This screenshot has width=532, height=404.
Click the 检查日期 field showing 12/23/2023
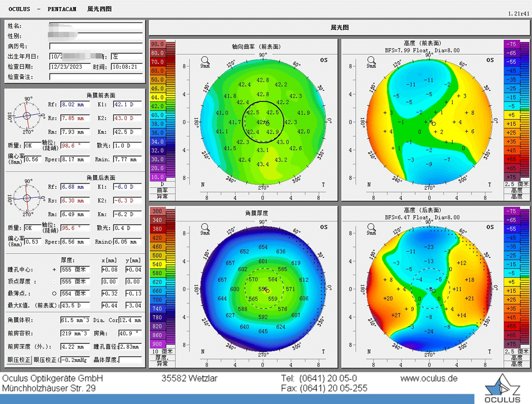(70, 66)
